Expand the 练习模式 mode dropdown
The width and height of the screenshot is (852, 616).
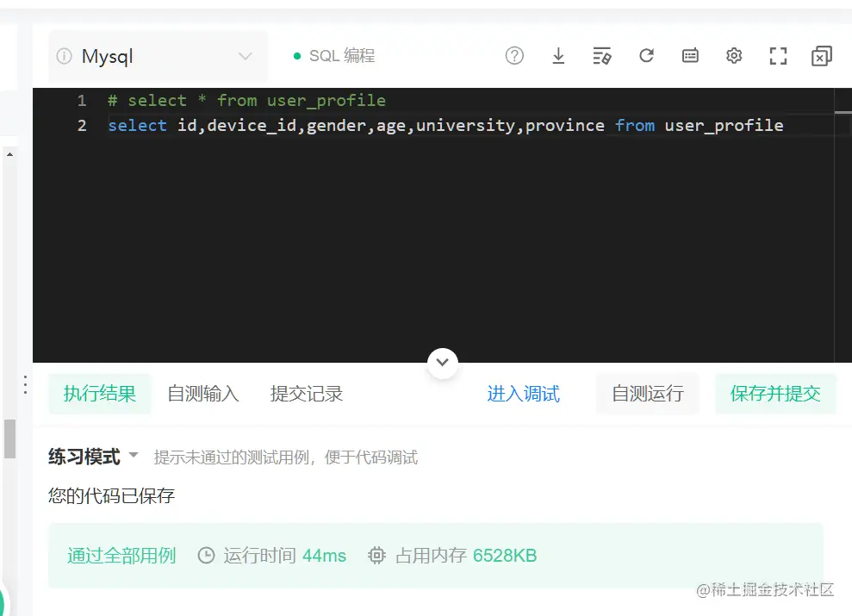pyautogui.click(x=93, y=457)
